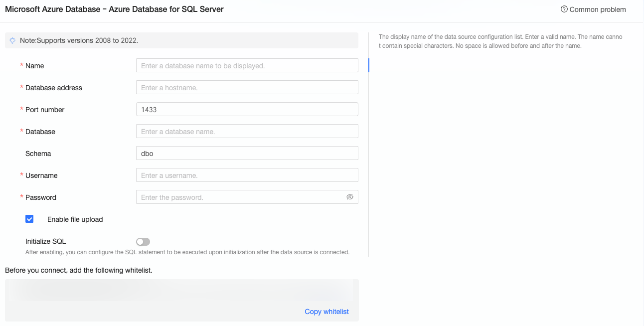Select the Port number field with 1433
644x326 pixels.
[x=247, y=110]
